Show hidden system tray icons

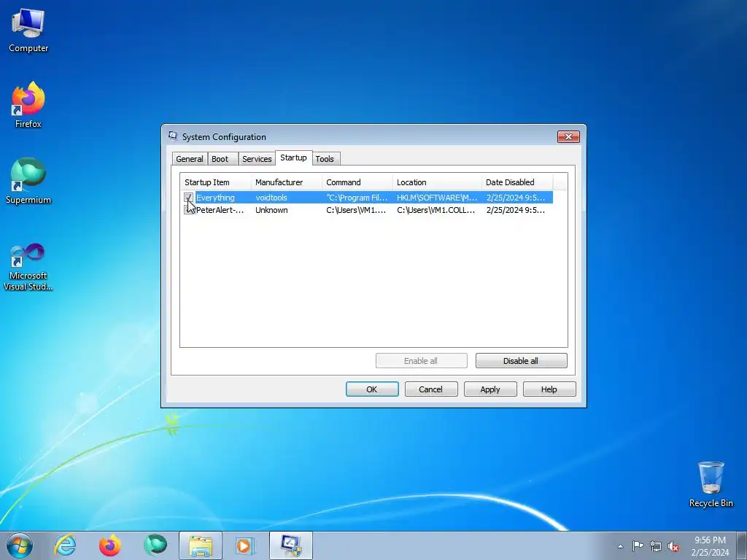pyautogui.click(x=620, y=546)
